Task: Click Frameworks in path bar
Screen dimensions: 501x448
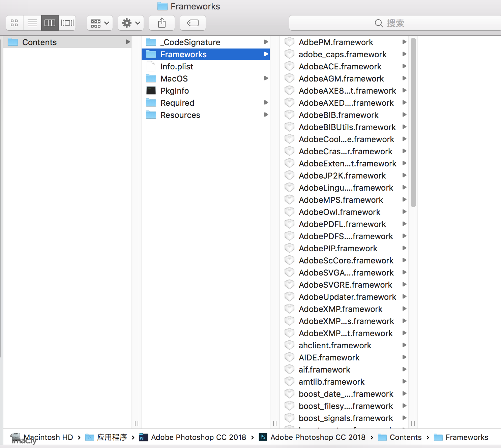Action: (x=461, y=437)
